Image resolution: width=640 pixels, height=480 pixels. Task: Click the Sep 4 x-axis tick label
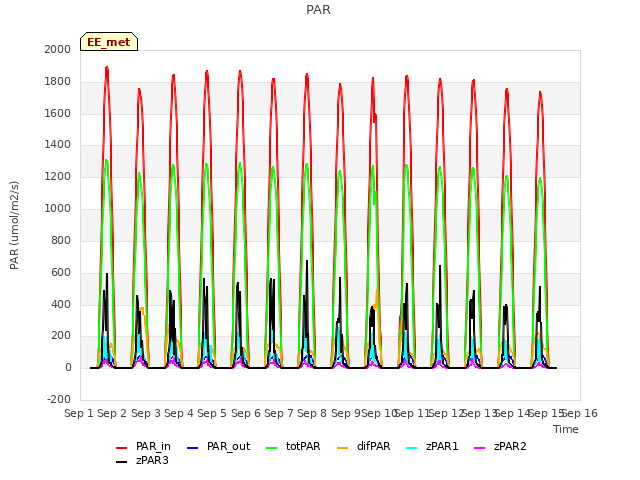click(179, 413)
